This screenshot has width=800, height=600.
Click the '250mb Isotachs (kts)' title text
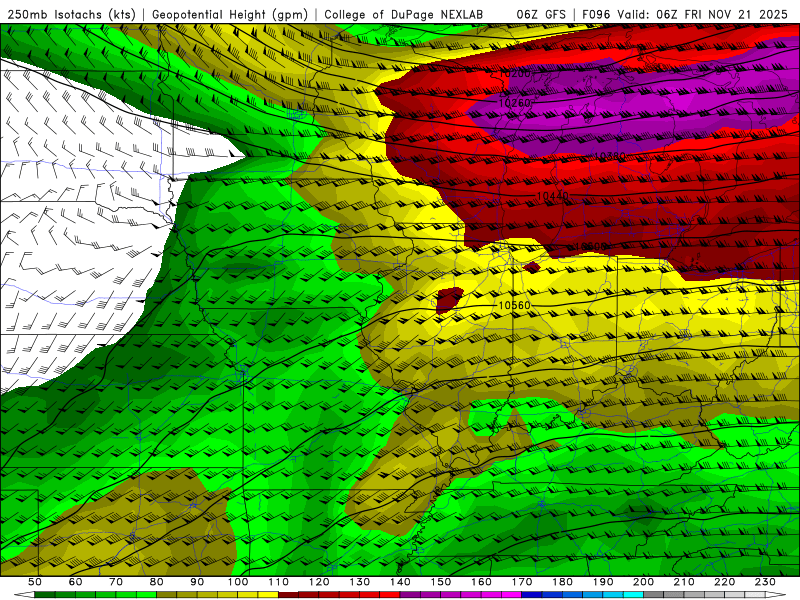coord(71,14)
